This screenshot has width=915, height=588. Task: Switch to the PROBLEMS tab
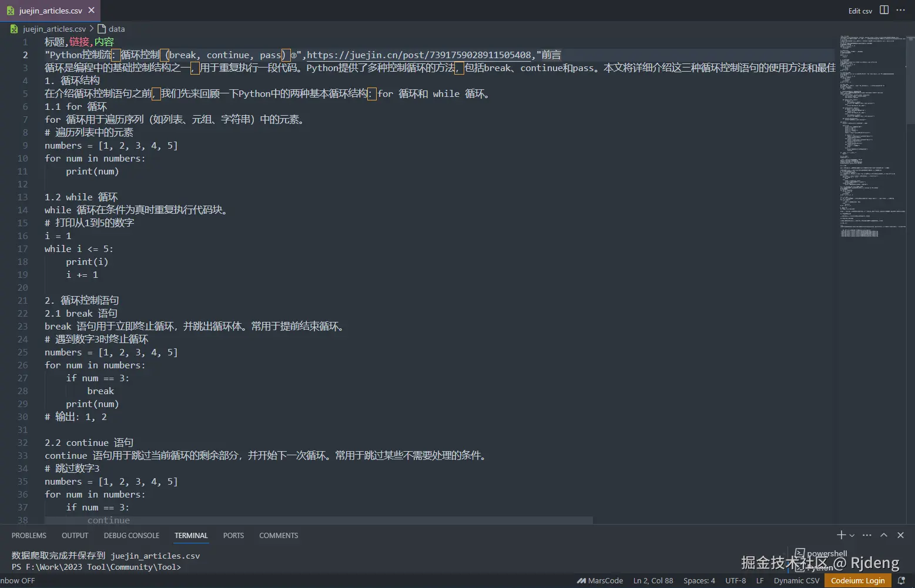[29, 535]
